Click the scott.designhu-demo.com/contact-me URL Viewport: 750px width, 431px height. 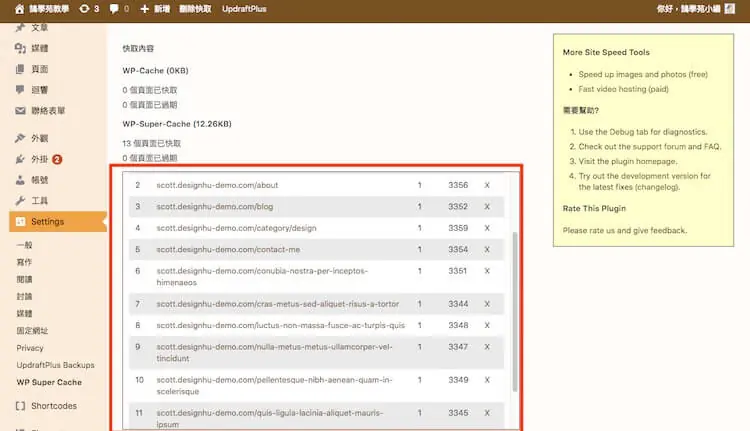228,250
